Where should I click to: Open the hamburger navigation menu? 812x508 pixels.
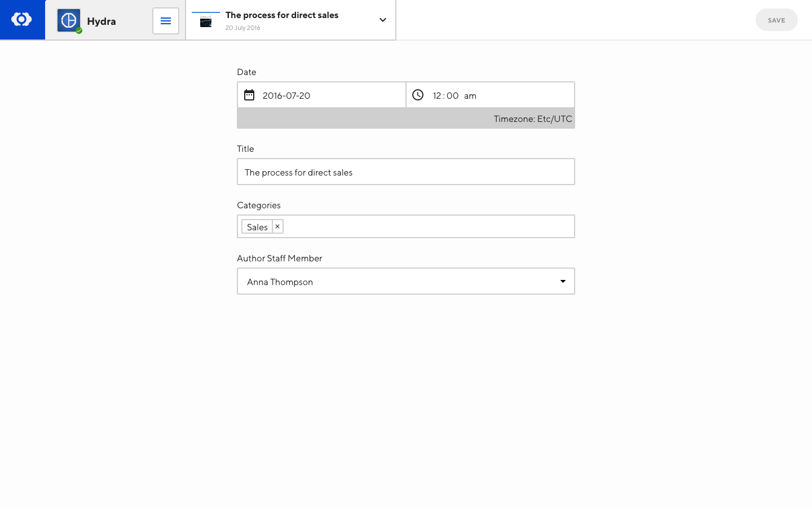point(166,21)
